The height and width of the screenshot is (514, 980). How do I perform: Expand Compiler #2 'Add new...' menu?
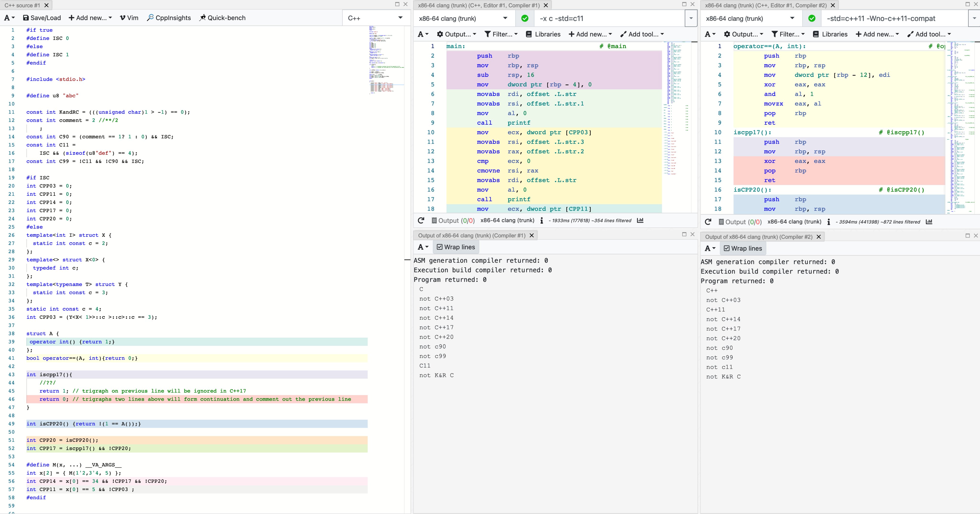tap(877, 34)
